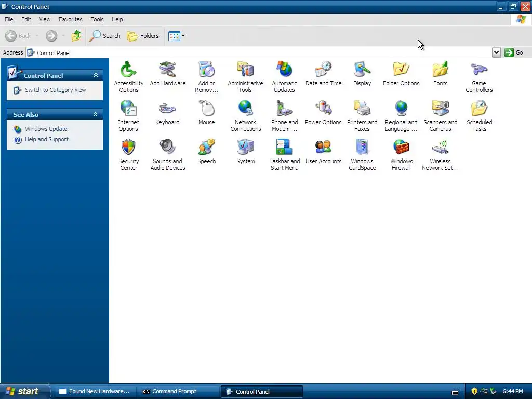The width and height of the screenshot is (532, 399).
Task: Open the System properties icon
Action: [245, 147]
